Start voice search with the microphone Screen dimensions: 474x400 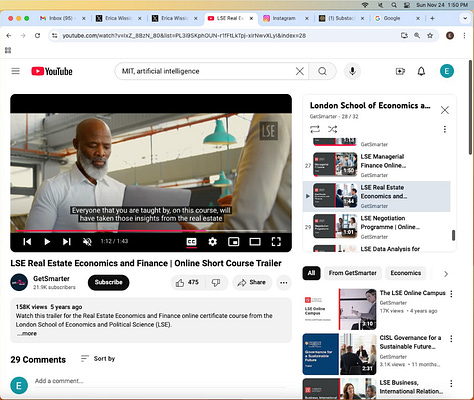click(352, 71)
